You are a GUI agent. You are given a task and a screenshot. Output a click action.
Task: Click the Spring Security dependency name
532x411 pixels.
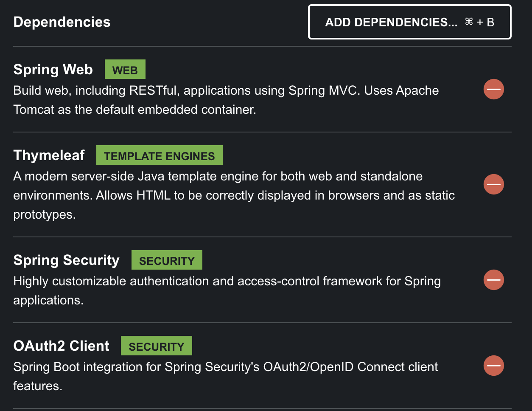pos(66,260)
